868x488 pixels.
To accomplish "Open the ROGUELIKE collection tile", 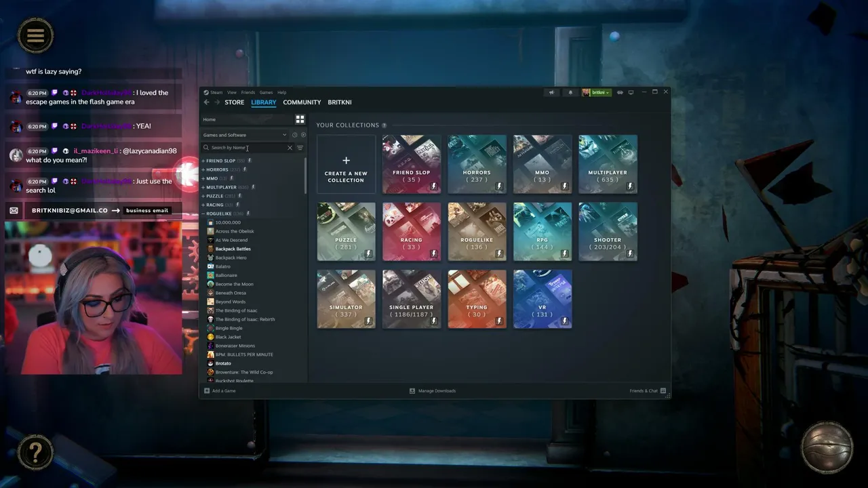I will coord(477,231).
